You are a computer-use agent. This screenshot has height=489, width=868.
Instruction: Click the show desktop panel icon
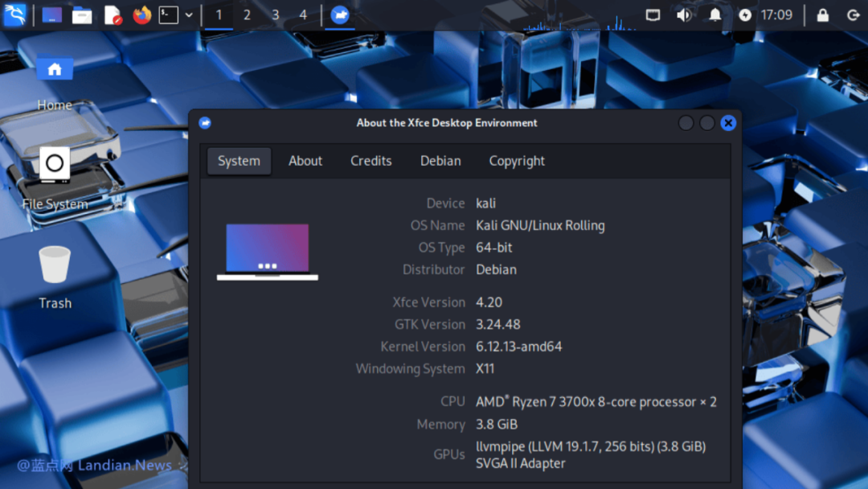point(52,15)
